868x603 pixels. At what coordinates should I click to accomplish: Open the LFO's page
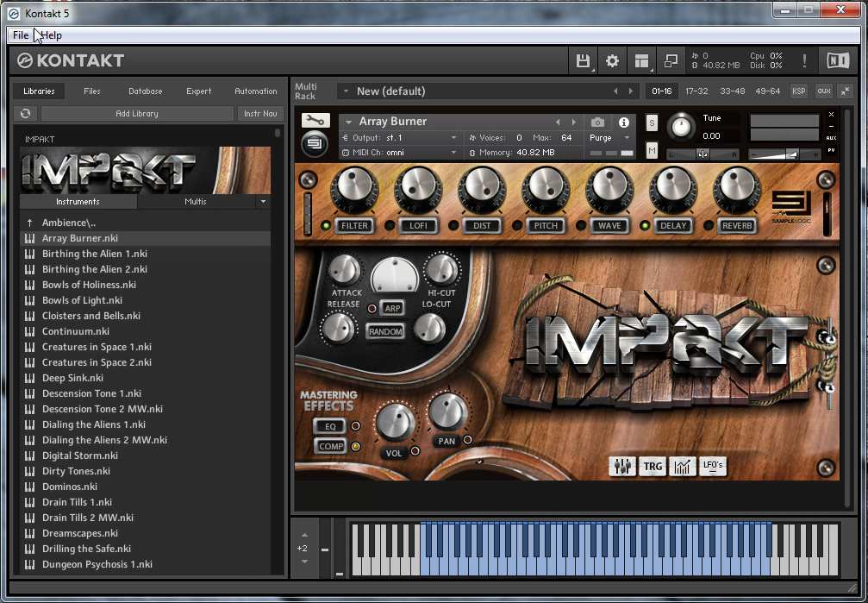pyautogui.click(x=713, y=466)
